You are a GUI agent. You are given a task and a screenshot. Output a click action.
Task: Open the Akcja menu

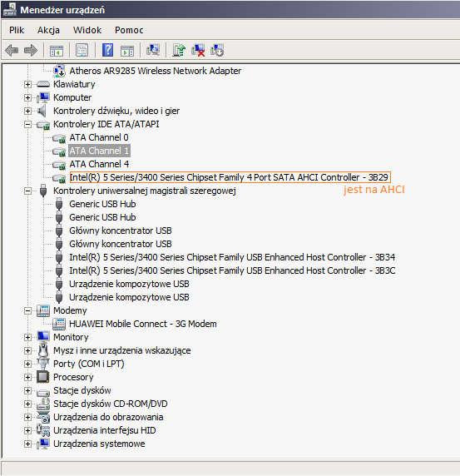[x=48, y=30]
